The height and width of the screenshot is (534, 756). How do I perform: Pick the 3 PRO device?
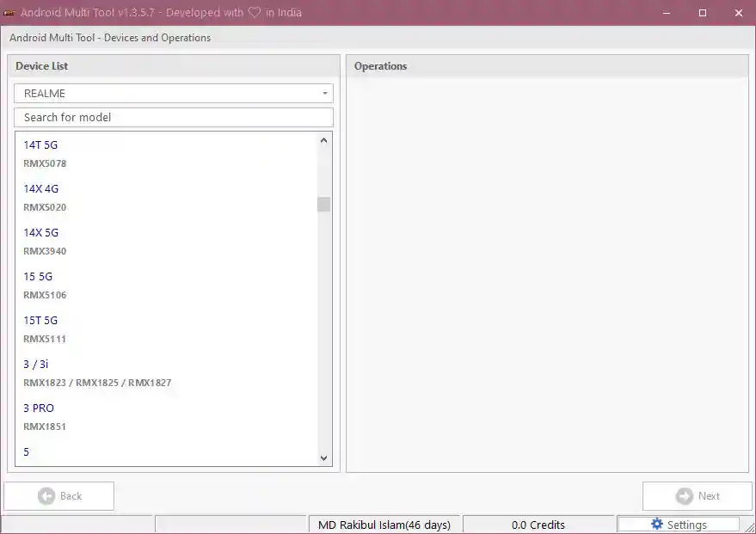coord(39,408)
